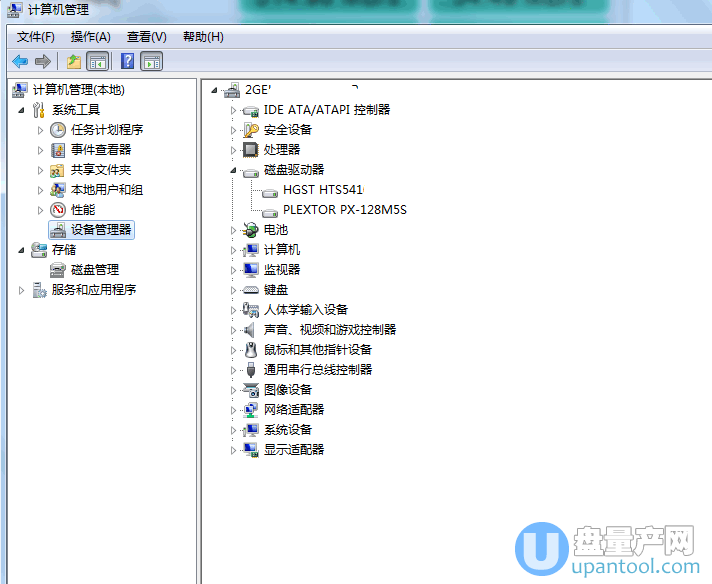Toggle the Show/Hide Action Pane toolbar button
The width and height of the screenshot is (712, 584).
click(152, 62)
